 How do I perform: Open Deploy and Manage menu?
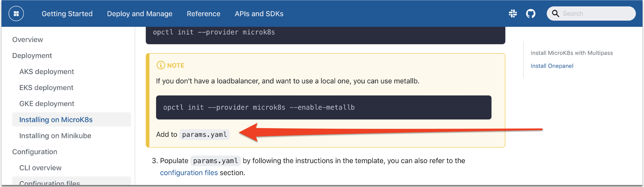click(140, 14)
